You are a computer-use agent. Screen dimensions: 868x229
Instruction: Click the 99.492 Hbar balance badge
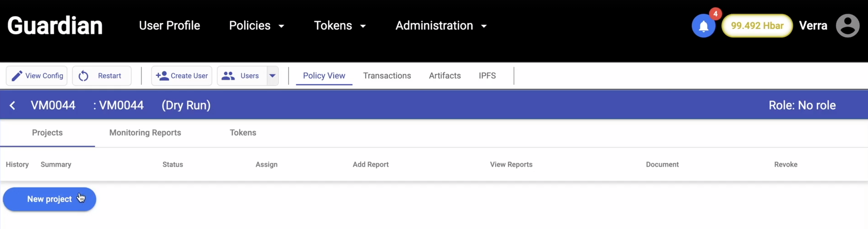click(x=757, y=26)
